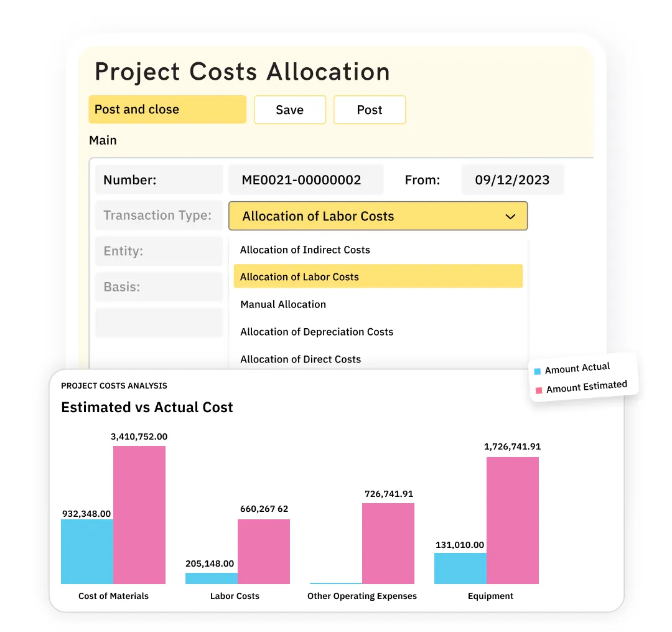Click the pink Amount Estimated legend swatch
The height and width of the screenshot is (632, 672).
coord(539,390)
